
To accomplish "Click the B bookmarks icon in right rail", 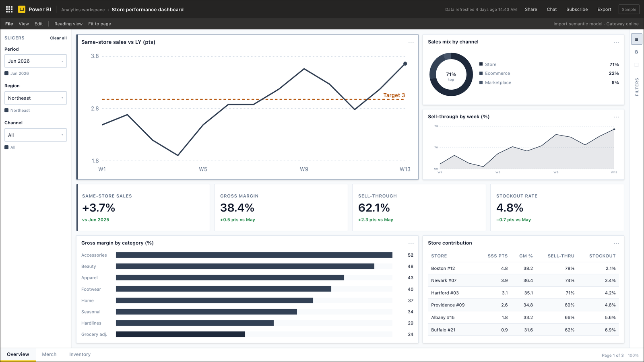I will pos(636,52).
